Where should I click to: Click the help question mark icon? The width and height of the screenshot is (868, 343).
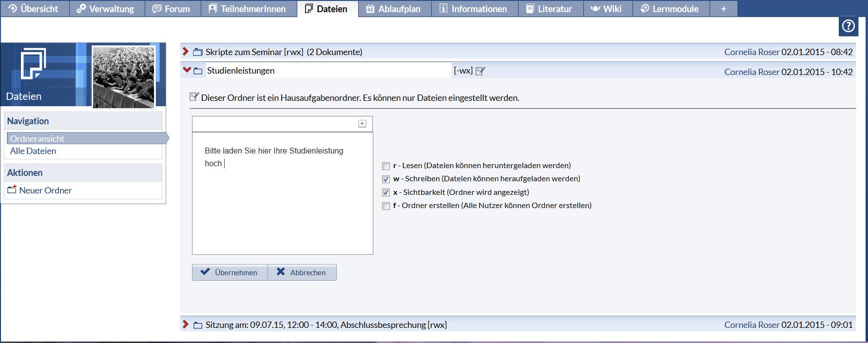coord(848,26)
